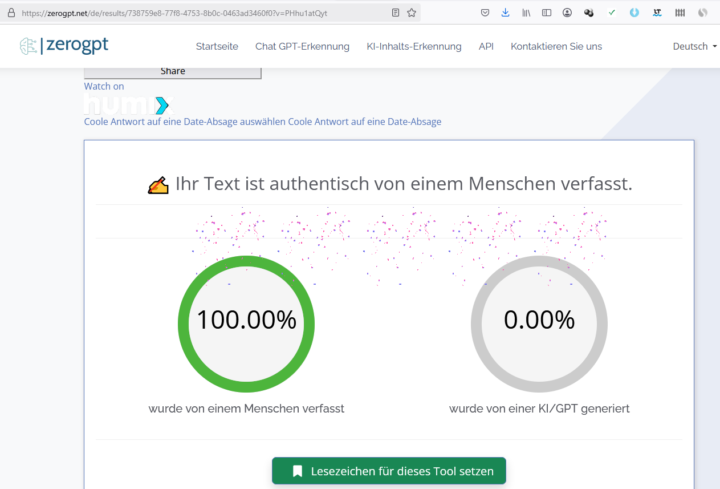Click Lesezeichen für dieses Tool setzen button
Viewport: 720px width, 489px height.
tap(389, 471)
